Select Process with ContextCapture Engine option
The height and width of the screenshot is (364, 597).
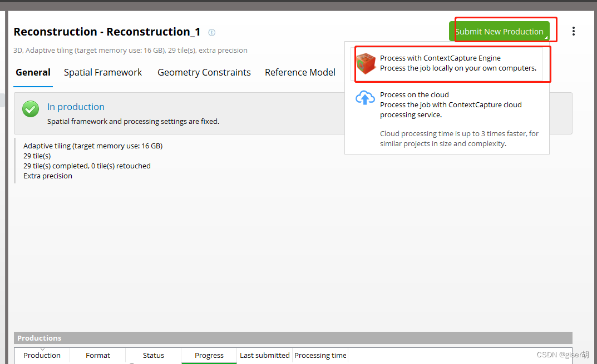point(448,63)
